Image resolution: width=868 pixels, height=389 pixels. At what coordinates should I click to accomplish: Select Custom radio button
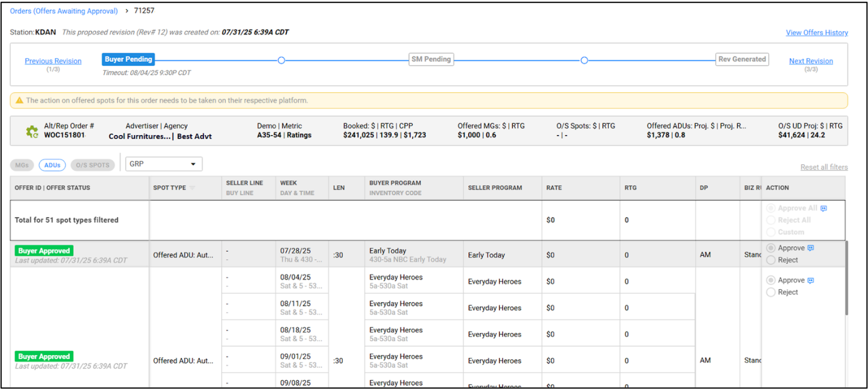771,232
